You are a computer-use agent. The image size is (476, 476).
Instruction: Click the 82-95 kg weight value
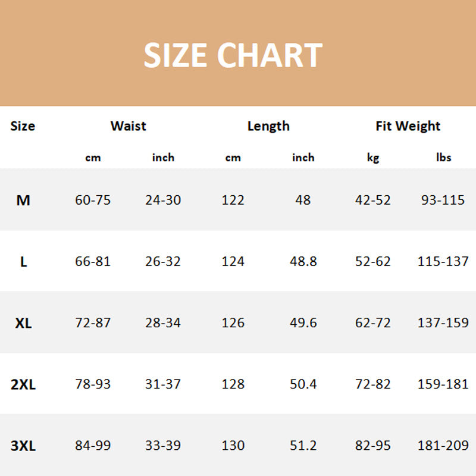click(x=373, y=446)
